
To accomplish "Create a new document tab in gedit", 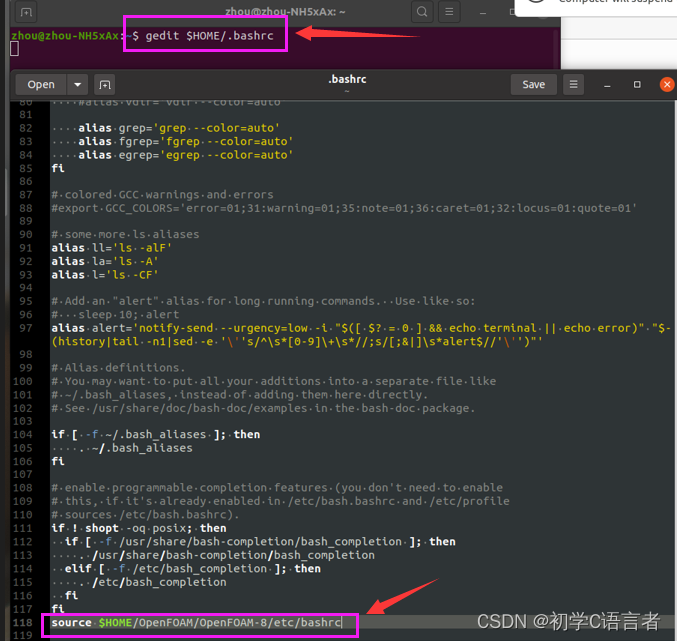I will (x=104, y=84).
